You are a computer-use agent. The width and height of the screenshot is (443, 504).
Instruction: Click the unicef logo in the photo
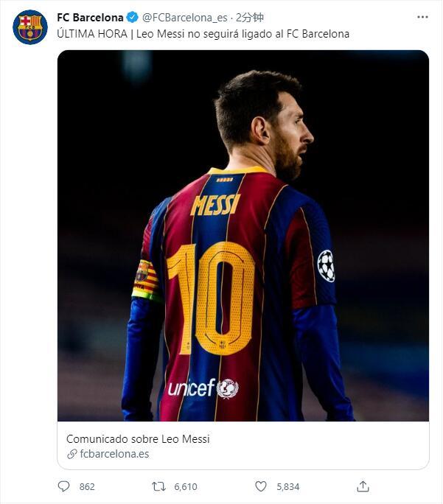pos(203,388)
